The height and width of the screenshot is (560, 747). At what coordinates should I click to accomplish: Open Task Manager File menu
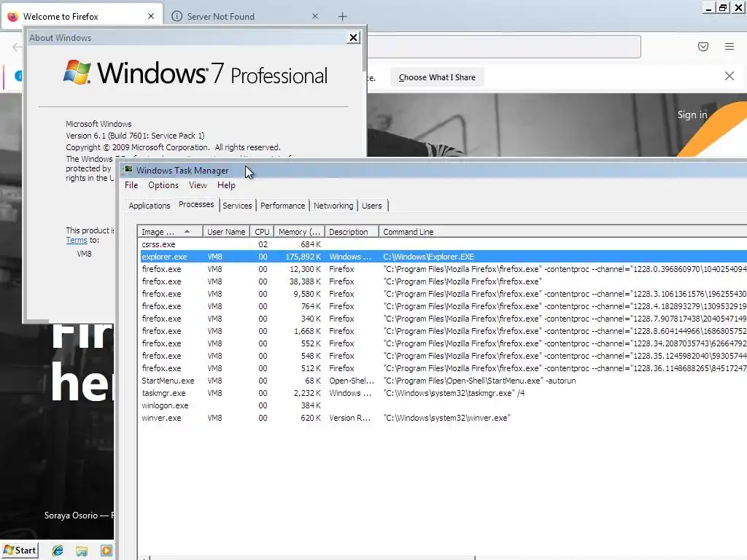(131, 185)
